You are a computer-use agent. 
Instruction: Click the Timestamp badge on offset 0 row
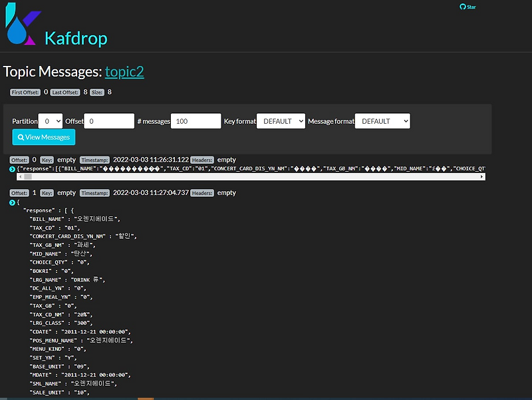pyautogui.click(x=94, y=160)
